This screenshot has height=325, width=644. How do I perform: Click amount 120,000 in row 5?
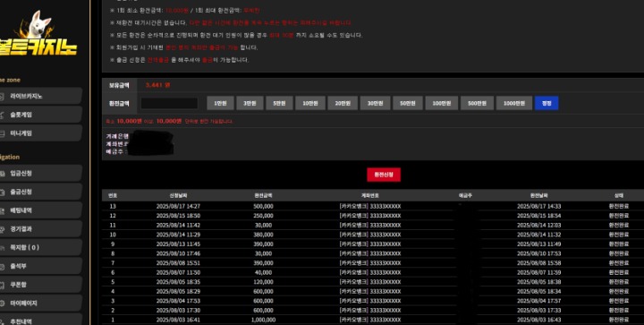click(x=263, y=282)
